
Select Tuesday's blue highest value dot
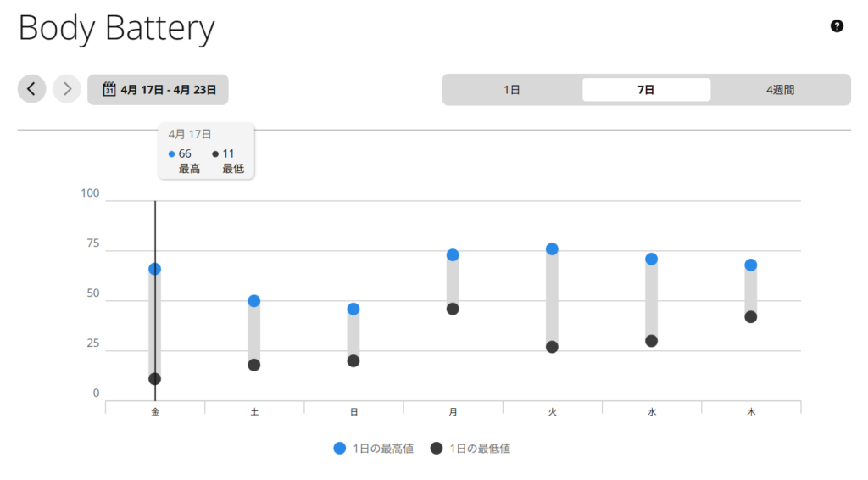click(552, 249)
